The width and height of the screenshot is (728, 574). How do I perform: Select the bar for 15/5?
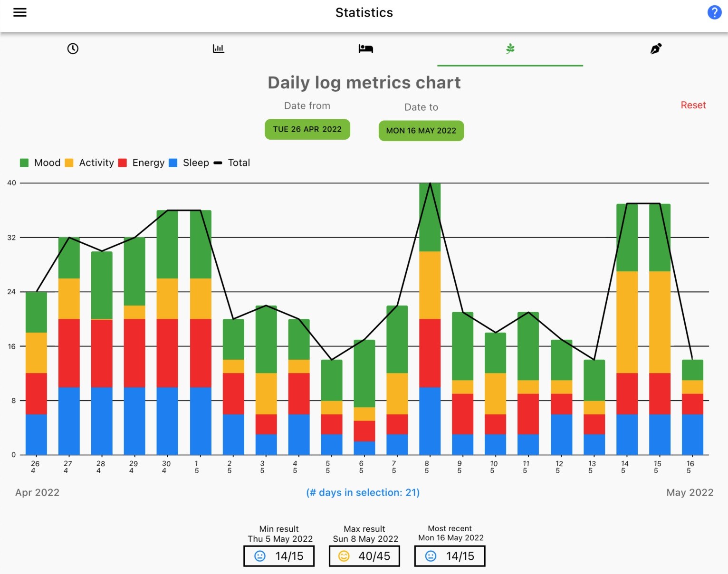[660, 329]
